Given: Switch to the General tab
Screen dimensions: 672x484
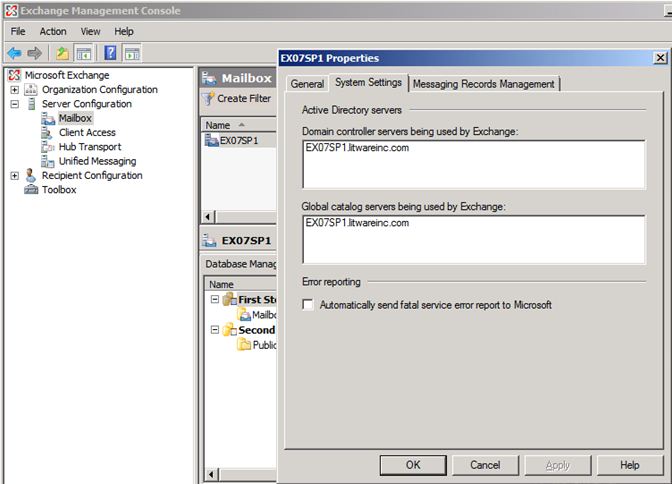Looking at the screenshot, I should [x=307, y=84].
